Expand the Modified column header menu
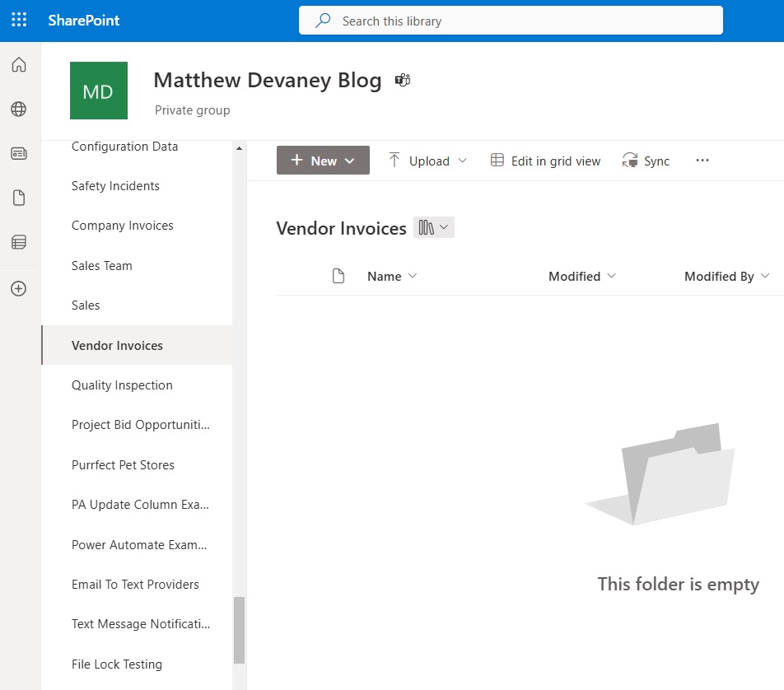Image resolution: width=784 pixels, height=690 pixels. click(x=582, y=276)
